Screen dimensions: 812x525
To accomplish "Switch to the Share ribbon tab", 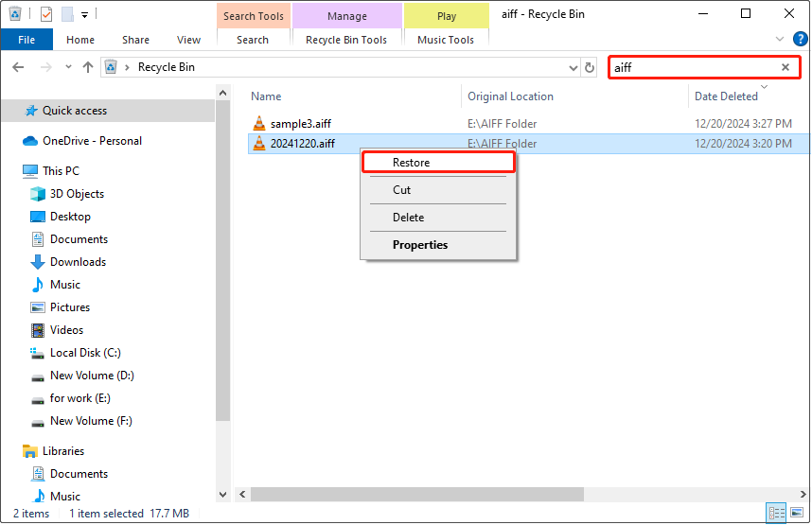I will tap(135, 40).
